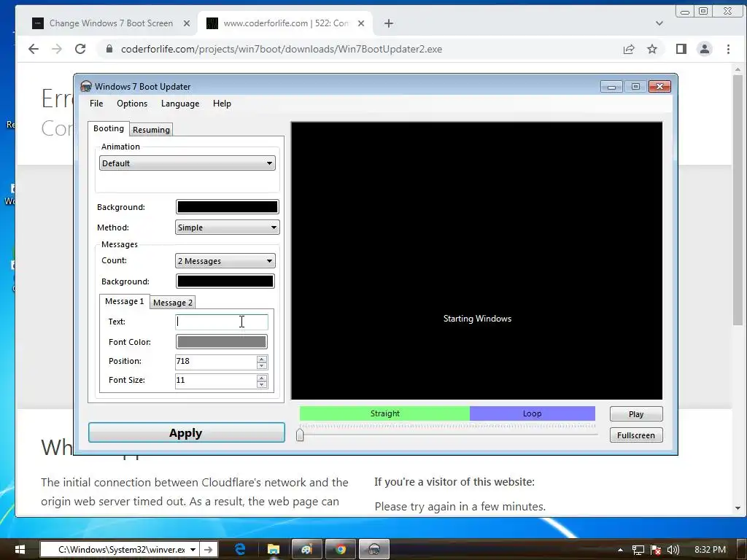Click the Position value field
Image resolution: width=747 pixels, height=560 pixels.
point(215,362)
